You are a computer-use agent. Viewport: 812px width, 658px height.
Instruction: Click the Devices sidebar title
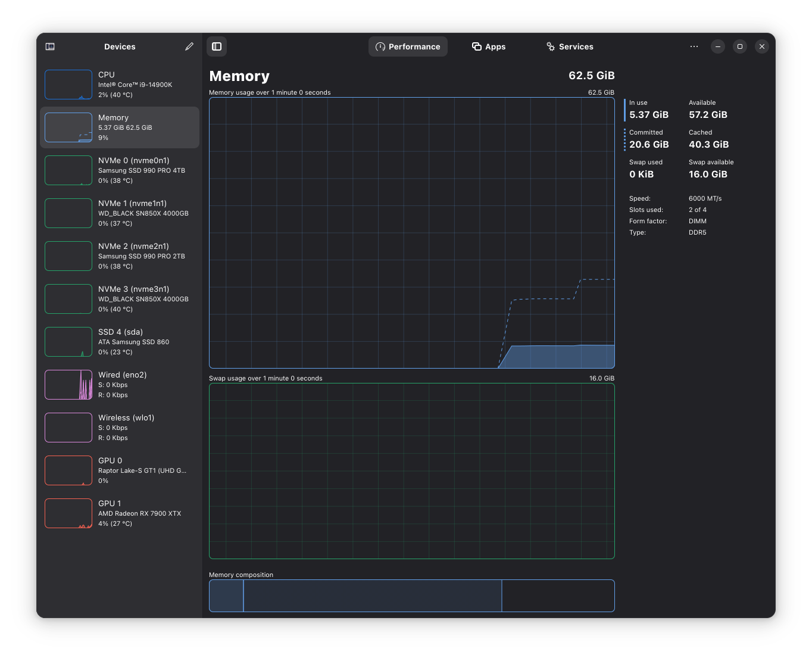coord(120,46)
